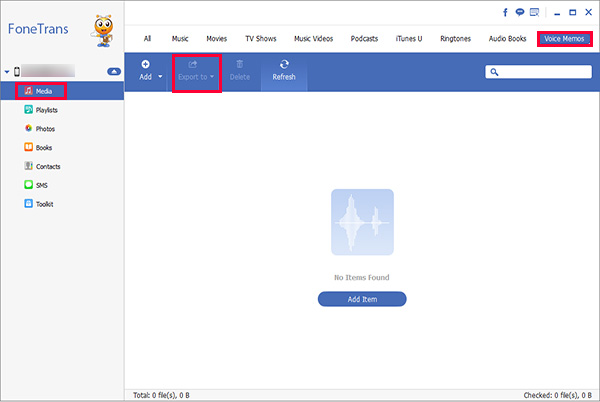
Task: Select Media in the sidebar
Action: [x=62, y=91]
